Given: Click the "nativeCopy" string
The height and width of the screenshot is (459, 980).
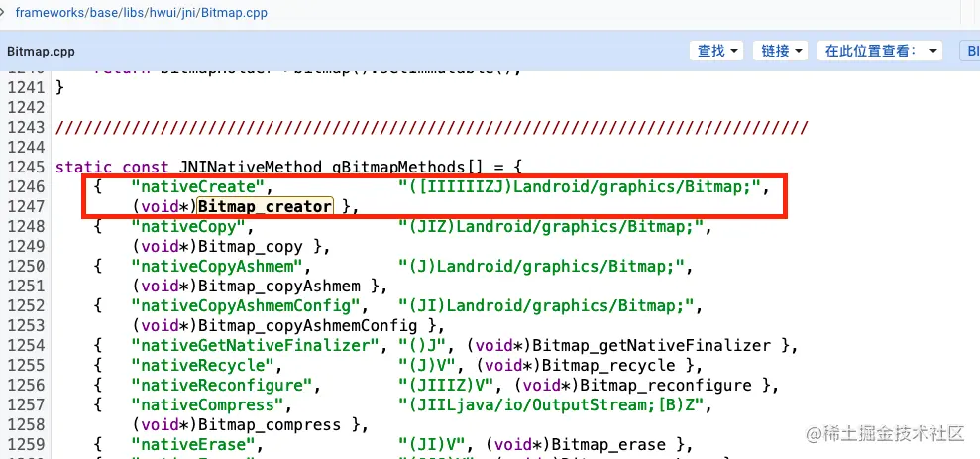Looking at the screenshot, I should 188,226.
